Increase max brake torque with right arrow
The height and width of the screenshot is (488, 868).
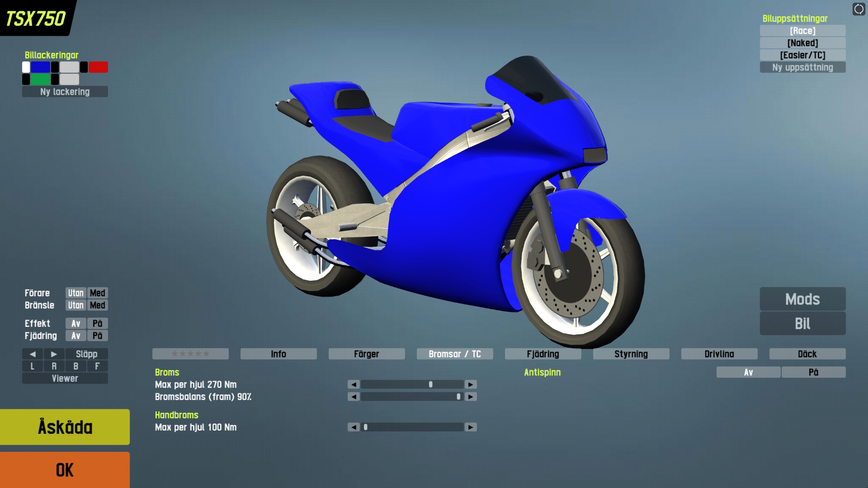click(471, 385)
